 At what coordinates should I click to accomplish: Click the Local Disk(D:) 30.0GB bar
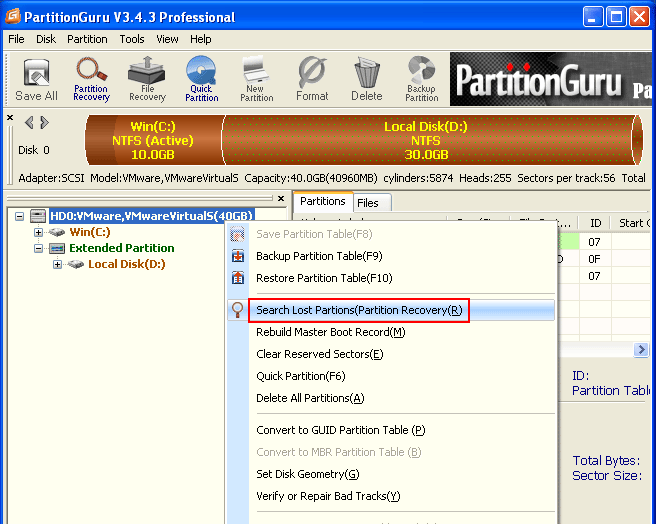pos(430,140)
